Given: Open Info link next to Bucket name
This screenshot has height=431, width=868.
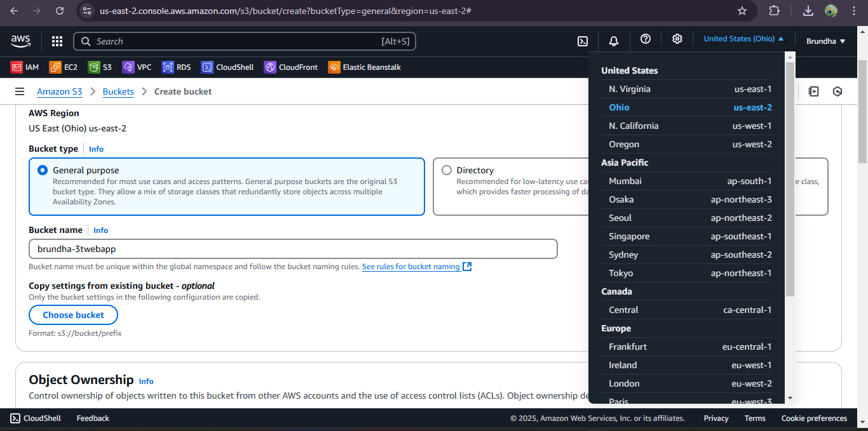Looking at the screenshot, I should click(x=100, y=230).
